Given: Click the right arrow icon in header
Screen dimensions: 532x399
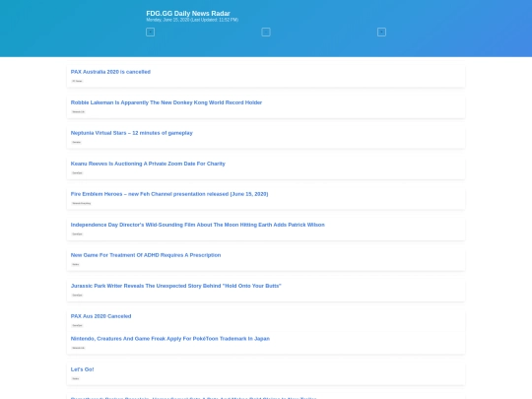Looking at the screenshot, I should [x=381, y=32].
